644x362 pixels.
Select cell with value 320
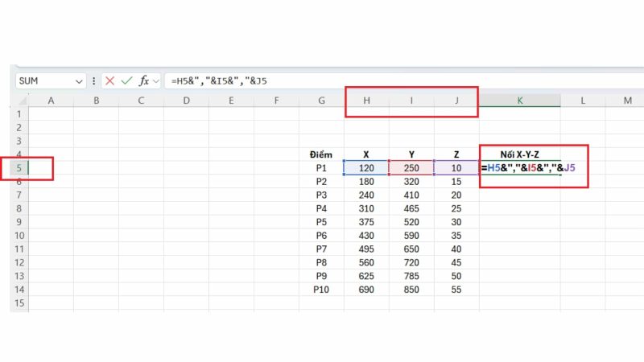411,182
